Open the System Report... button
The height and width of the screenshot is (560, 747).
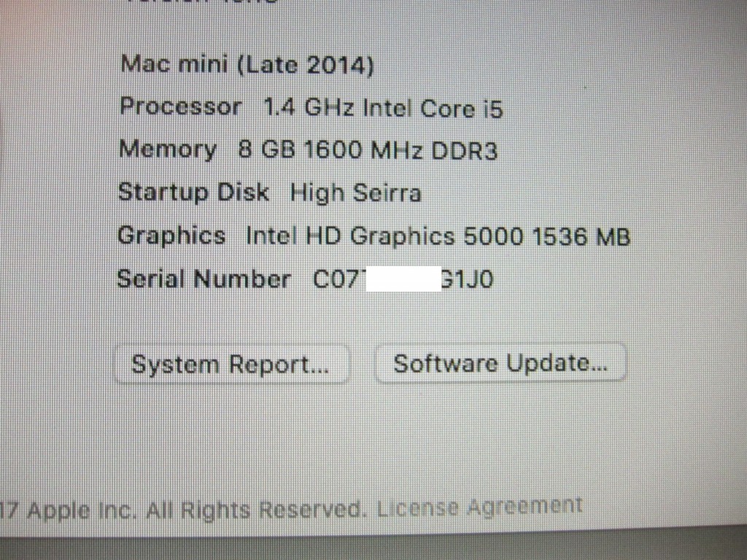pyautogui.click(x=232, y=365)
